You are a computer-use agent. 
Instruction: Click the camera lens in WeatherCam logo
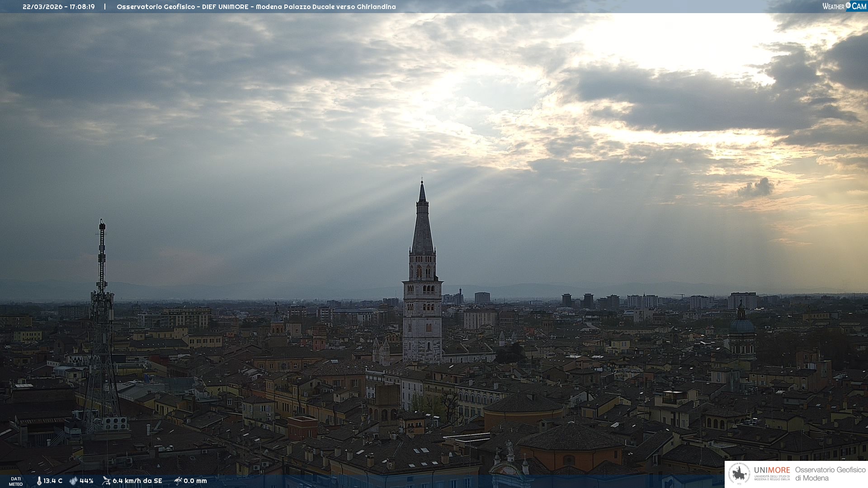click(848, 5)
